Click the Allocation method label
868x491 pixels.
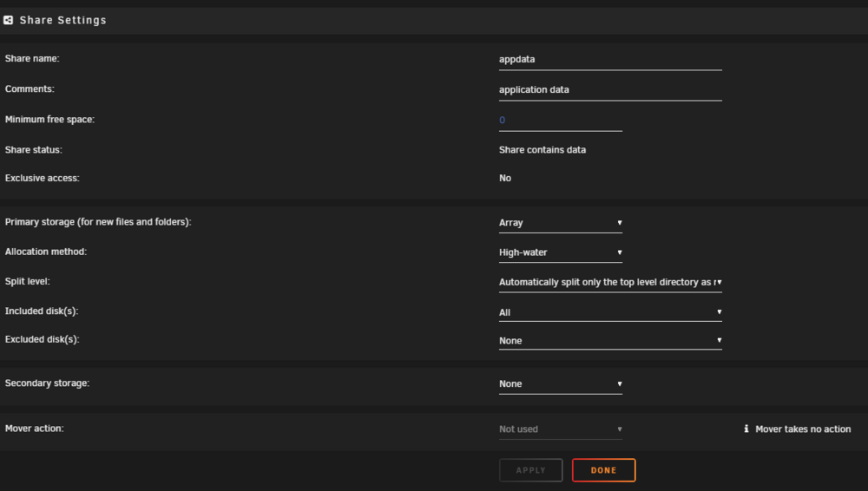click(x=46, y=252)
